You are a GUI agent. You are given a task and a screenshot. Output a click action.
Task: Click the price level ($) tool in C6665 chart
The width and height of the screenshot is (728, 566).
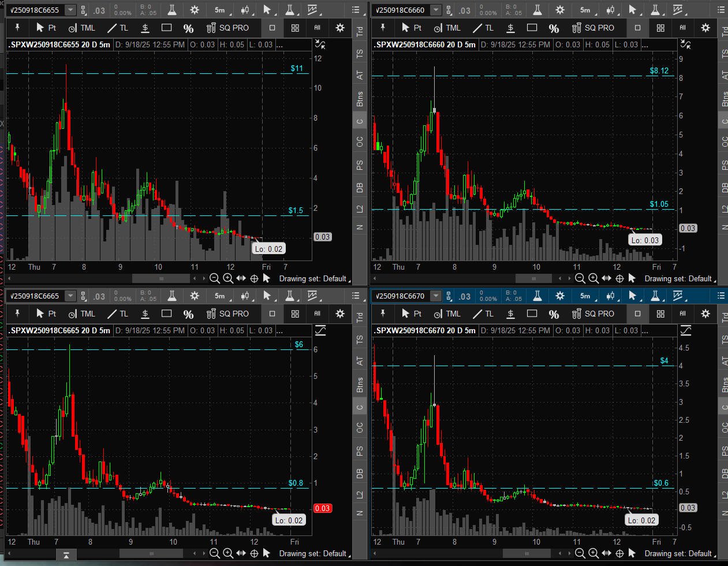(x=145, y=314)
